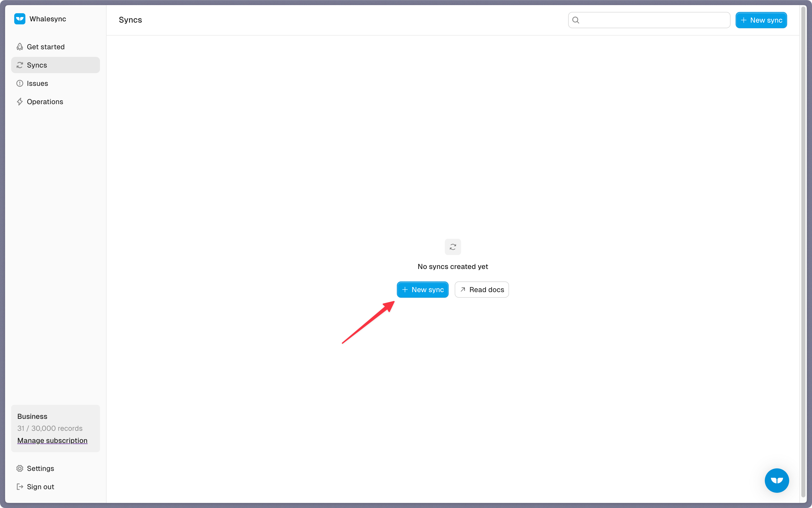Click New sync button under empty state

pyautogui.click(x=422, y=290)
